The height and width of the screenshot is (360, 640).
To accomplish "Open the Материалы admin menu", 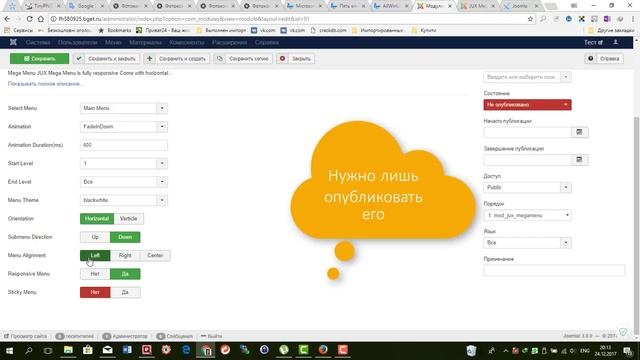I will [146, 42].
